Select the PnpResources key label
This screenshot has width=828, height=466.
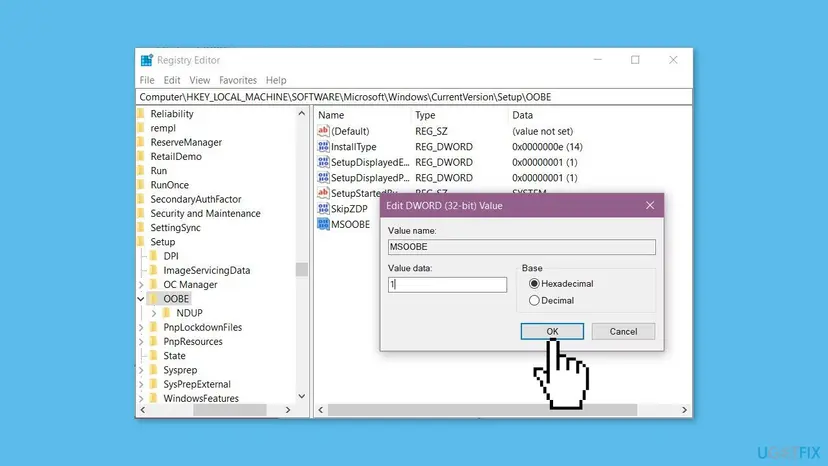point(193,342)
